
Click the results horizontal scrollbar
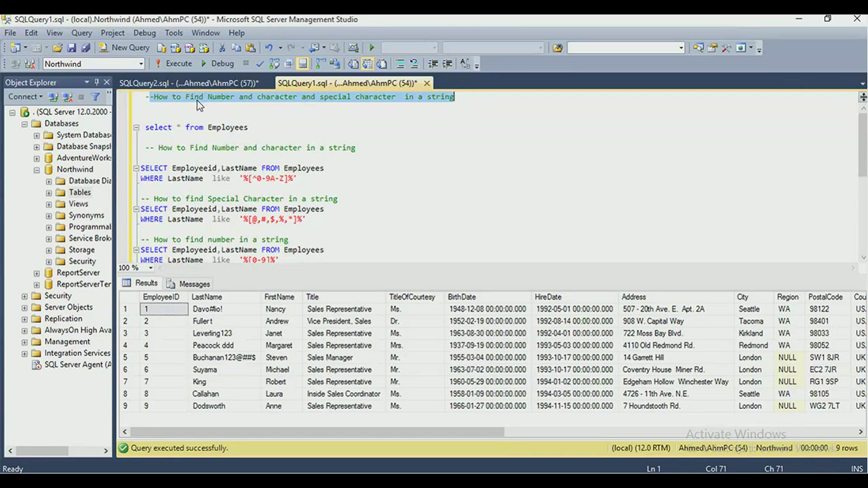pos(316,432)
